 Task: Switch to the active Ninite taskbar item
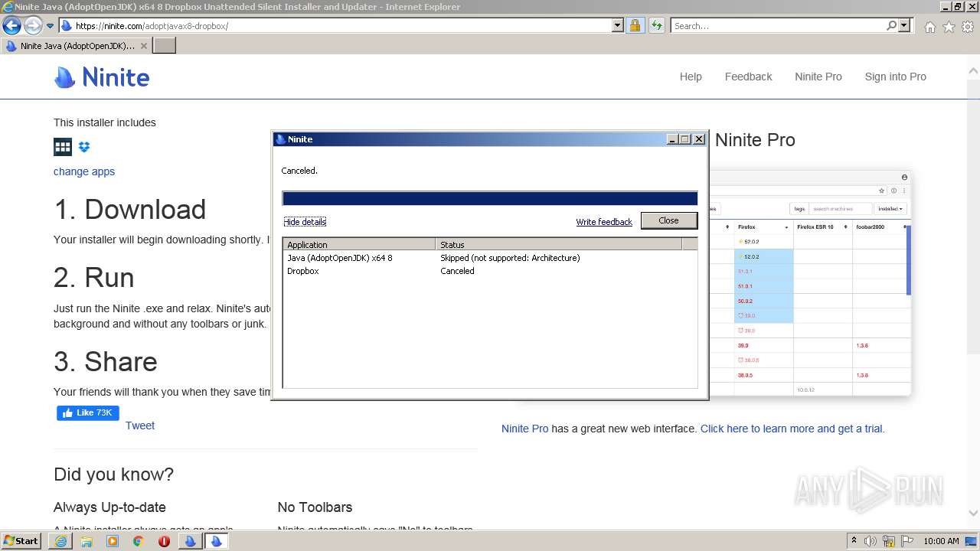click(x=216, y=541)
